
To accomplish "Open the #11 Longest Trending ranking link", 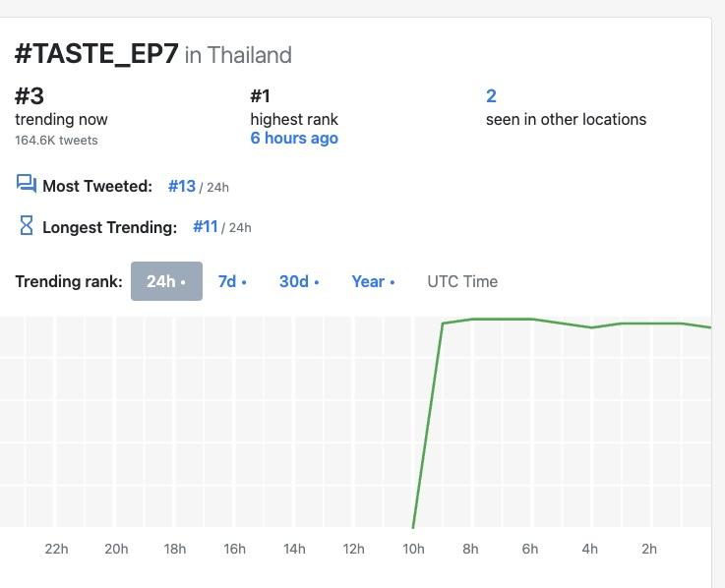I will coord(206,226).
